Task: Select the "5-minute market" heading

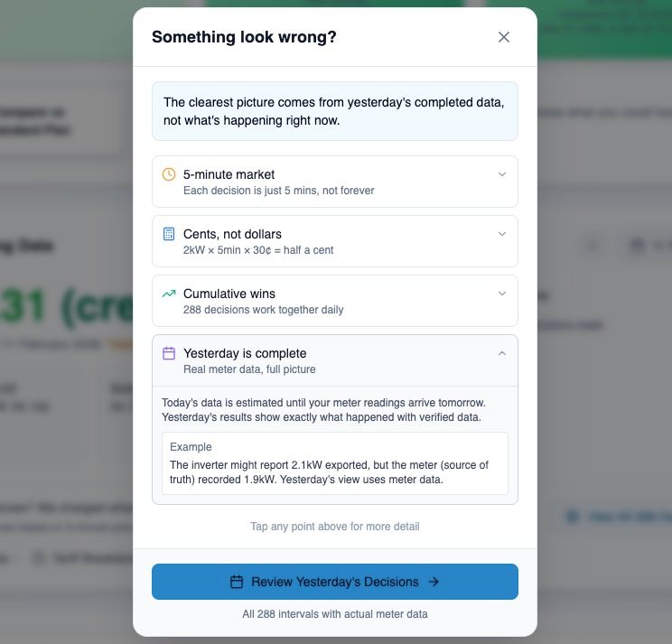Action: click(229, 174)
